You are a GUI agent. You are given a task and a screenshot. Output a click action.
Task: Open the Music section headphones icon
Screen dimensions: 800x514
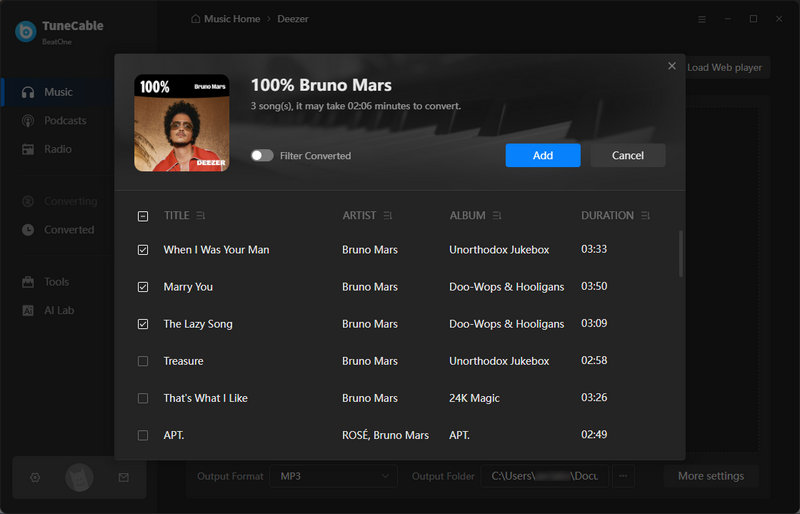[28, 92]
